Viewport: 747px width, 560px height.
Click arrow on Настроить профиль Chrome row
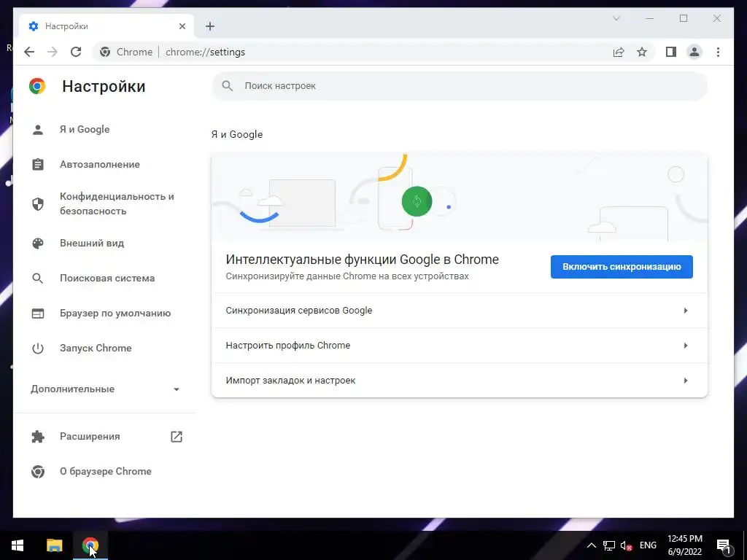click(x=686, y=345)
